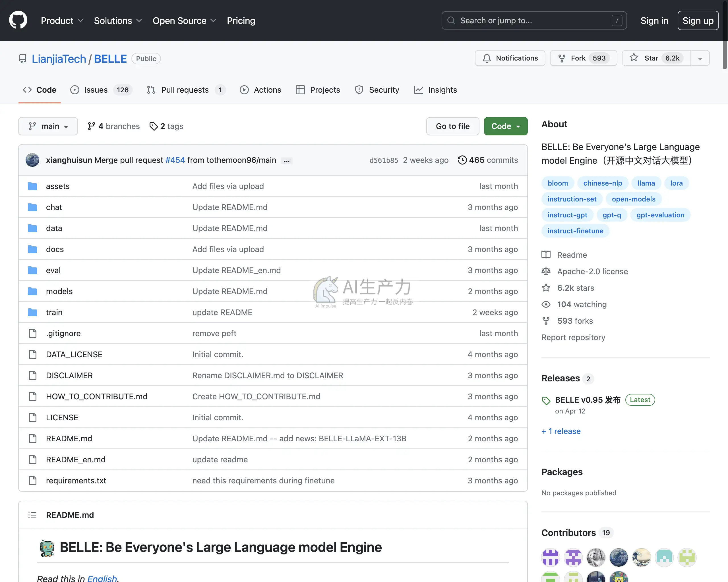Select the chinese-nlp topic tag
The height and width of the screenshot is (582, 728).
(602, 183)
